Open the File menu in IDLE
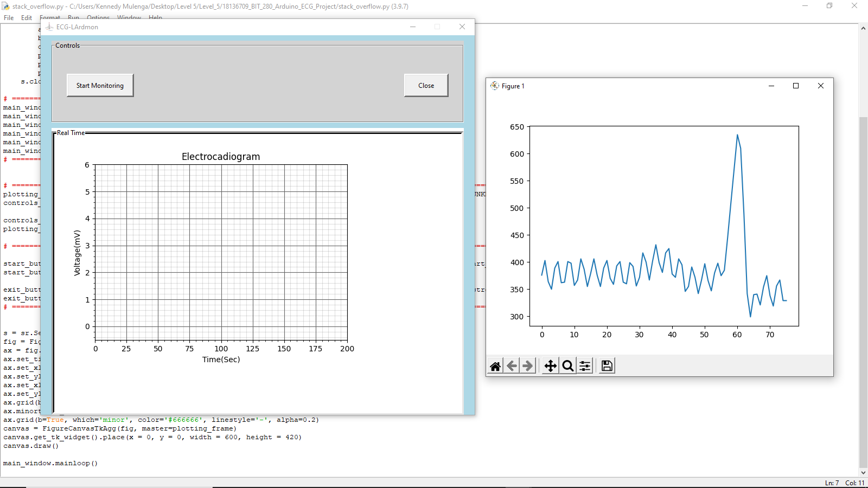The width and height of the screenshot is (868, 488). [x=9, y=17]
